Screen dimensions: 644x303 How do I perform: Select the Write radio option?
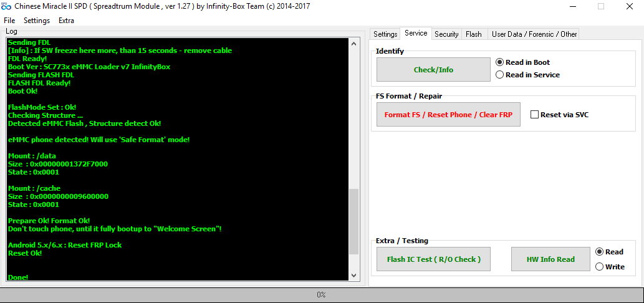coord(610,267)
